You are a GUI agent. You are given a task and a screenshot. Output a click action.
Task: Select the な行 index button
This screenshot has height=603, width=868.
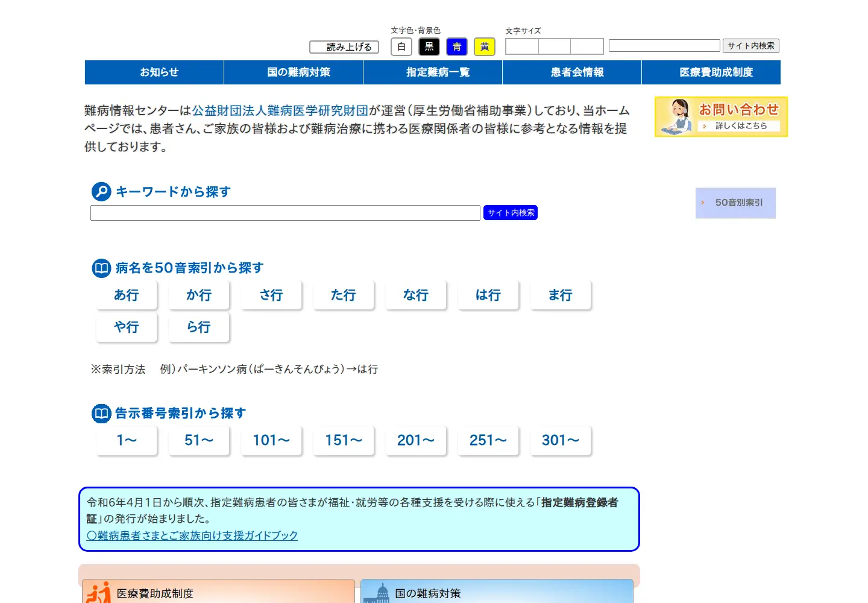(x=416, y=295)
